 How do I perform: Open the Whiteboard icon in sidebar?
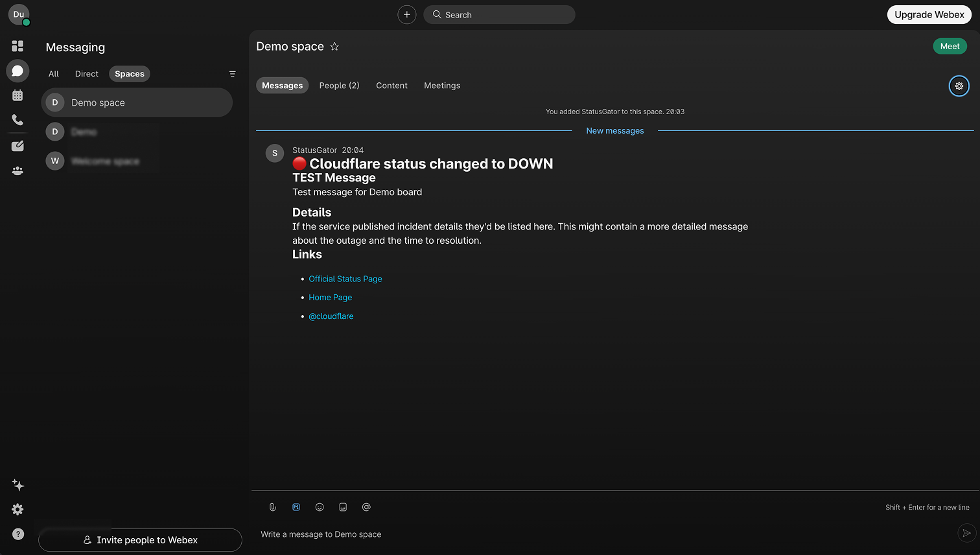click(17, 146)
